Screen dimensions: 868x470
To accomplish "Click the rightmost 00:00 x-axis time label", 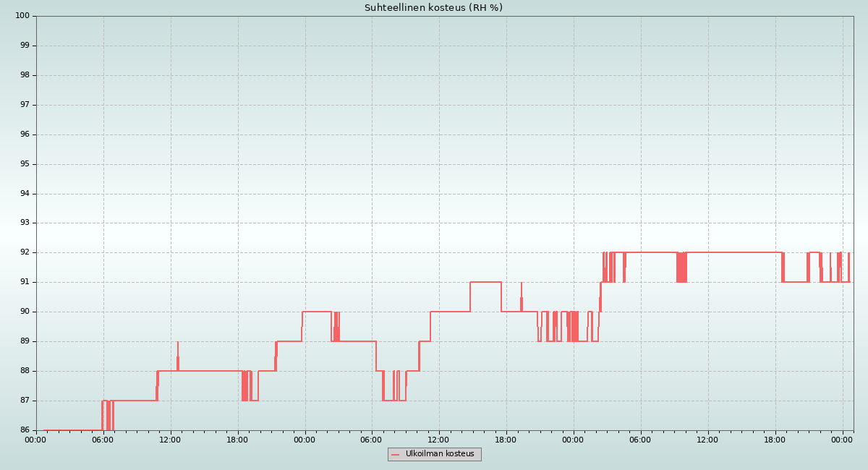I will [x=842, y=439].
